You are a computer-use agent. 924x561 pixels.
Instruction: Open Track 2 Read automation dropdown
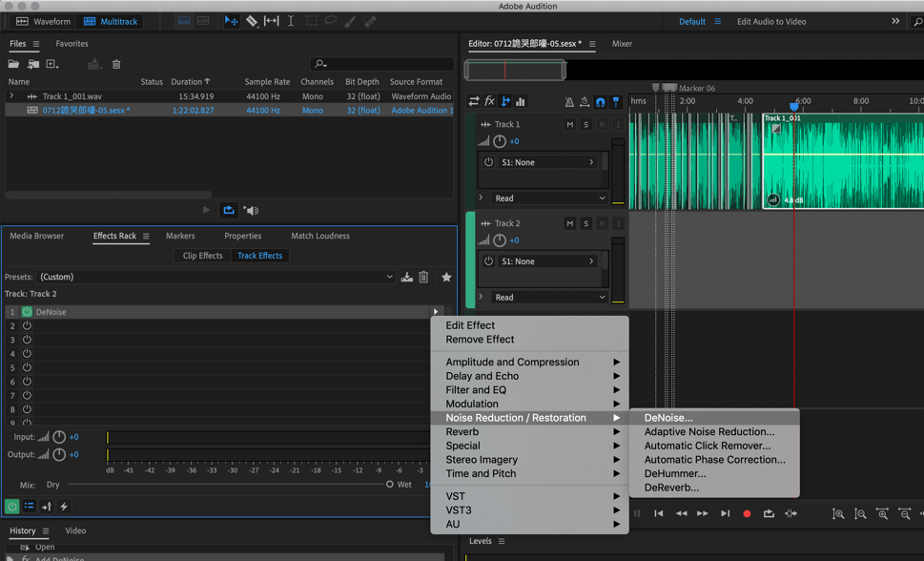coord(549,298)
